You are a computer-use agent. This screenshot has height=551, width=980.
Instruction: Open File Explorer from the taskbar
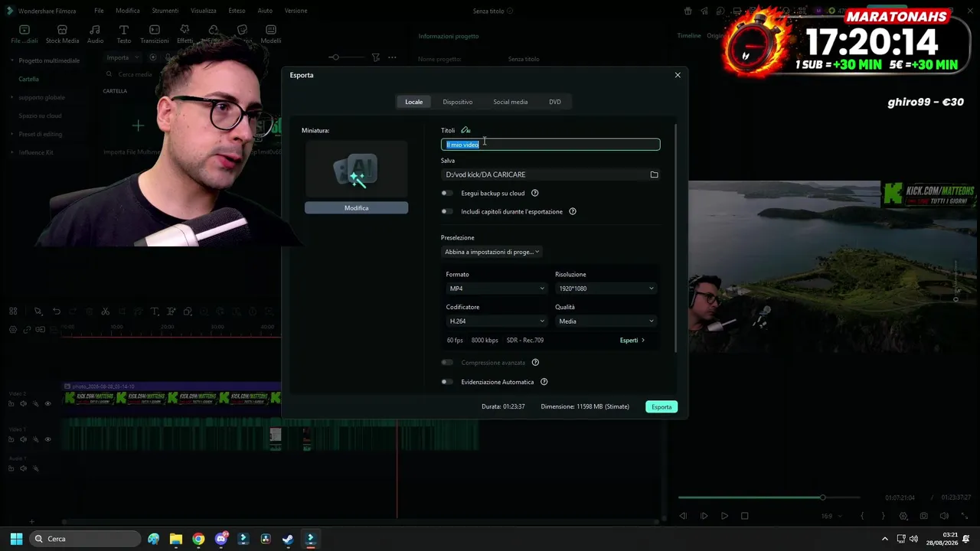click(176, 539)
